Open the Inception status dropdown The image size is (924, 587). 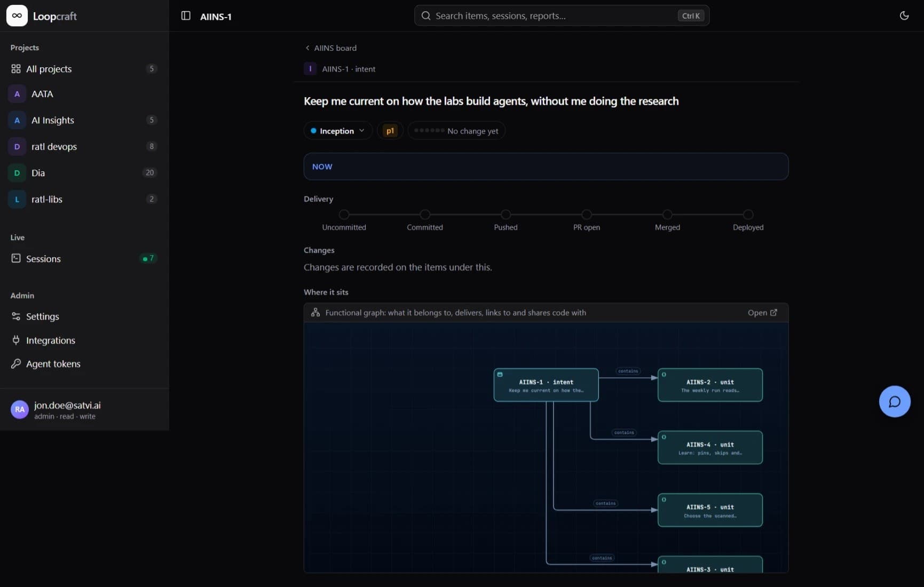coord(338,131)
